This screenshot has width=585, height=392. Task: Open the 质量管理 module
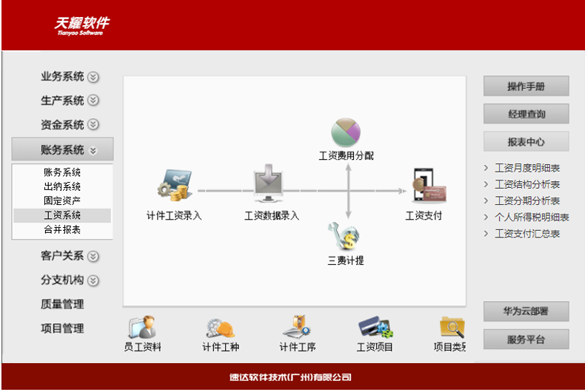[62, 304]
